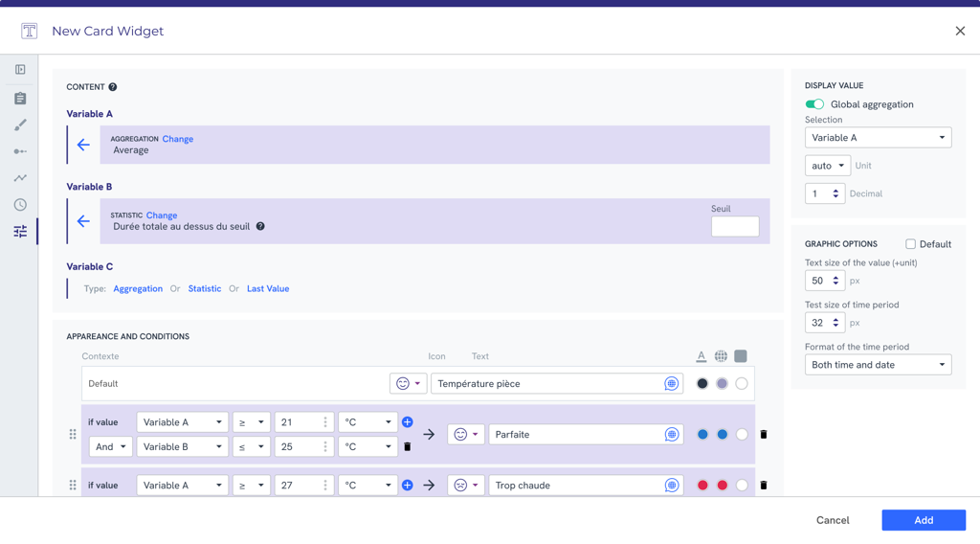The image size is (980, 544).
Task: Open the °C unit dropdown next to 25
Action: (x=367, y=446)
